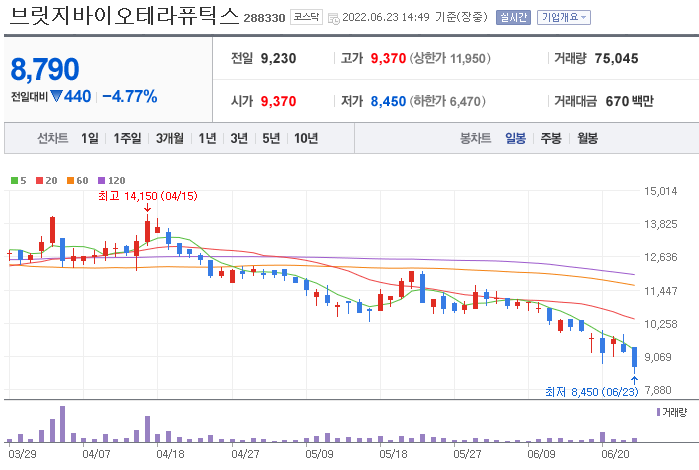Select the 10년 line chart tab
Screen dimensions: 699x470
coord(306,138)
